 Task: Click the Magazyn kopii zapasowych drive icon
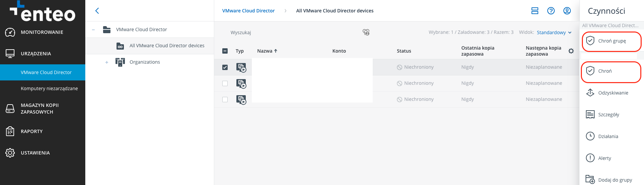tap(10, 109)
